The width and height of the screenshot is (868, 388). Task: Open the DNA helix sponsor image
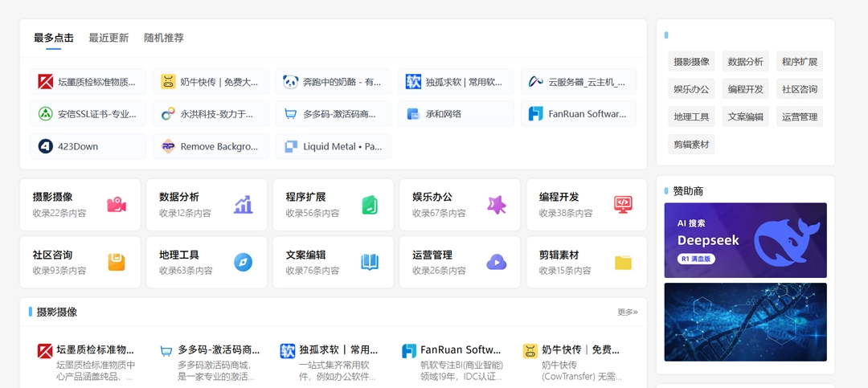pyautogui.click(x=745, y=321)
